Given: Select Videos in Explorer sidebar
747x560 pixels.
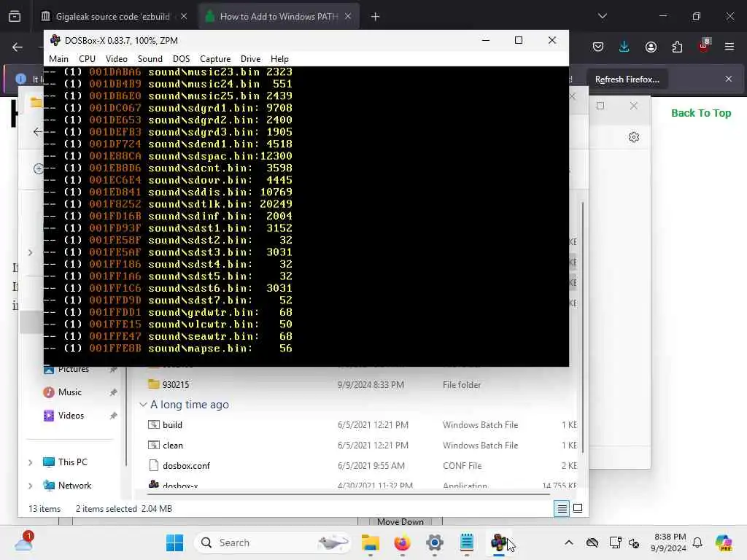Looking at the screenshot, I should coord(71,416).
